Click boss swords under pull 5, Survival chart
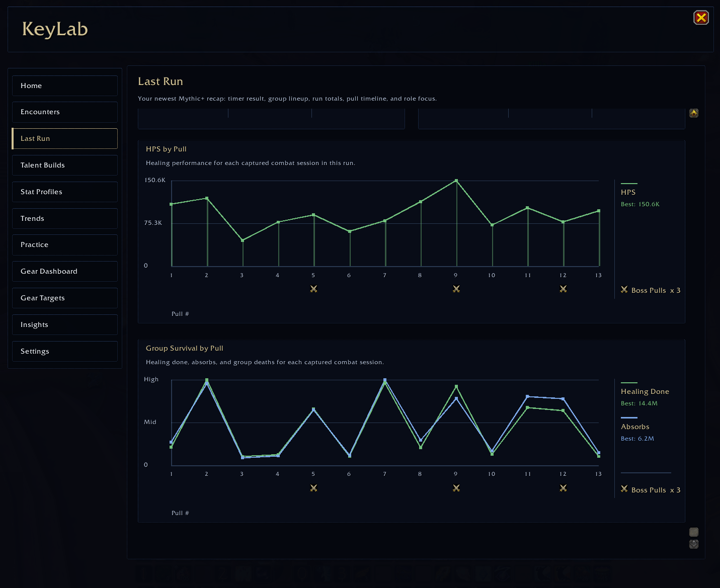This screenshot has width=720, height=588. click(313, 488)
